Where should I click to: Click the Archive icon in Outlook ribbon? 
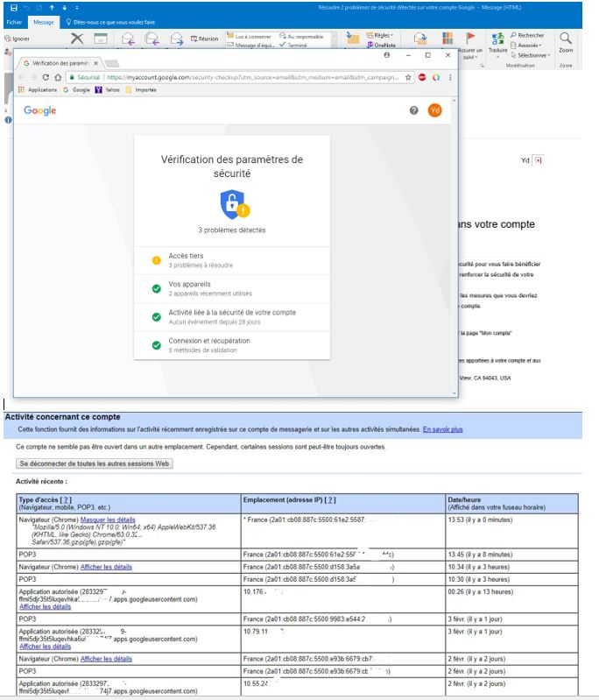click(x=101, y=39)
